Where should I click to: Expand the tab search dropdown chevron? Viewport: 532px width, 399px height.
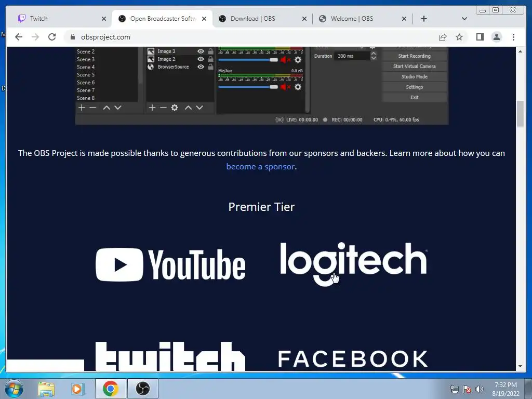(464, 19)
